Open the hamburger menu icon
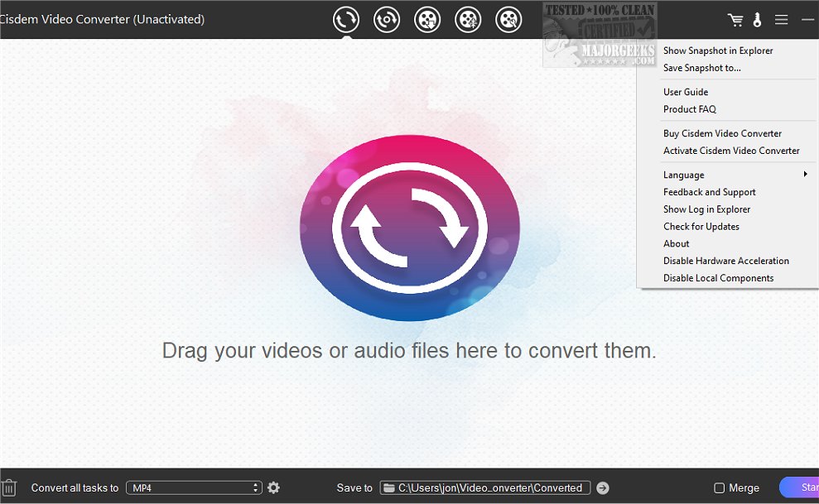The height and width of the screenshot is (504, 819). point(782,20)
